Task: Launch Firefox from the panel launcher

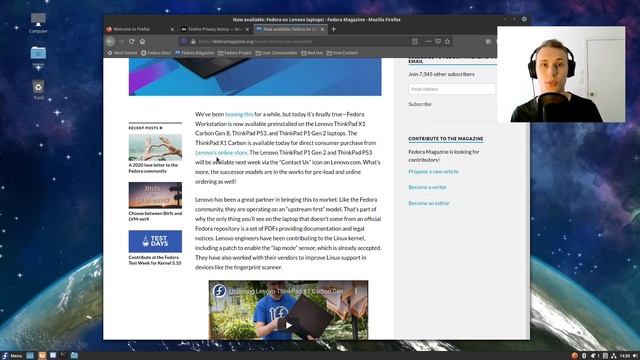Action: pyautogui.click(x=42, y=356)
